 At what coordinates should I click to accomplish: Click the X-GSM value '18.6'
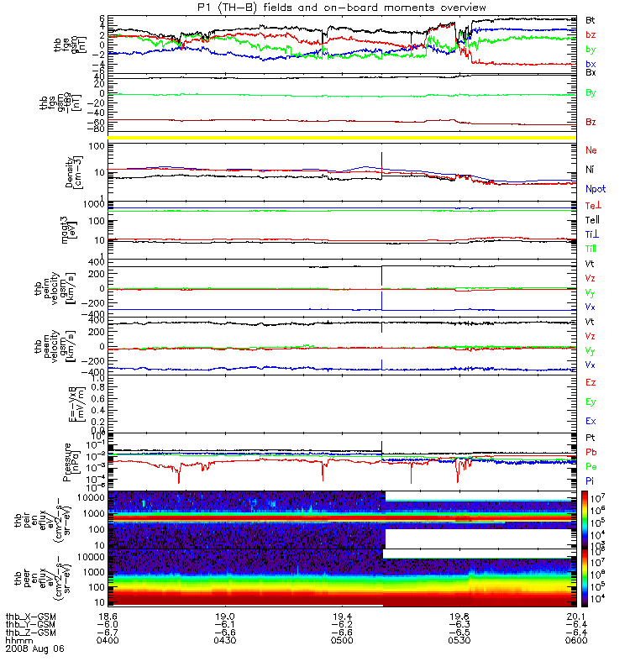click(108, 617)
